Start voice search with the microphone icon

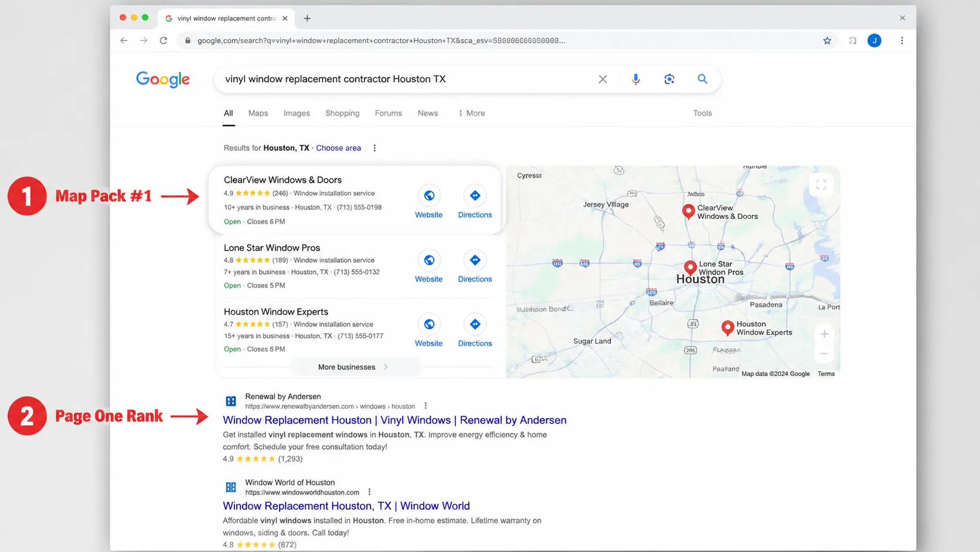(636, 79)
